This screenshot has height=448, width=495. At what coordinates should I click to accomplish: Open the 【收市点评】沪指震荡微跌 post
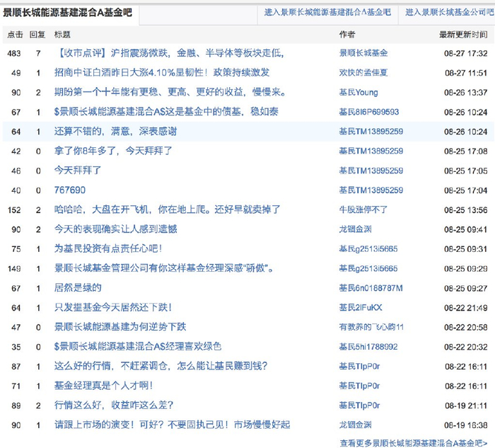169,53
